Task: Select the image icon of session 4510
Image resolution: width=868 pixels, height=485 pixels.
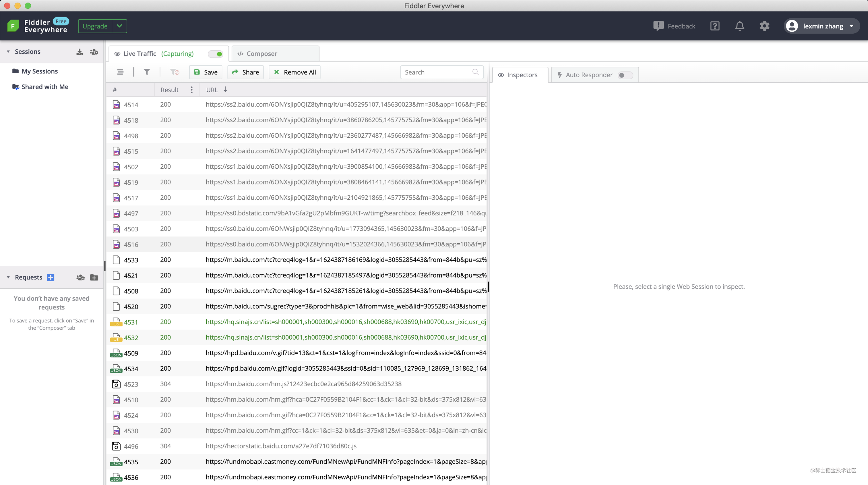Action: [x=116, y=399]
